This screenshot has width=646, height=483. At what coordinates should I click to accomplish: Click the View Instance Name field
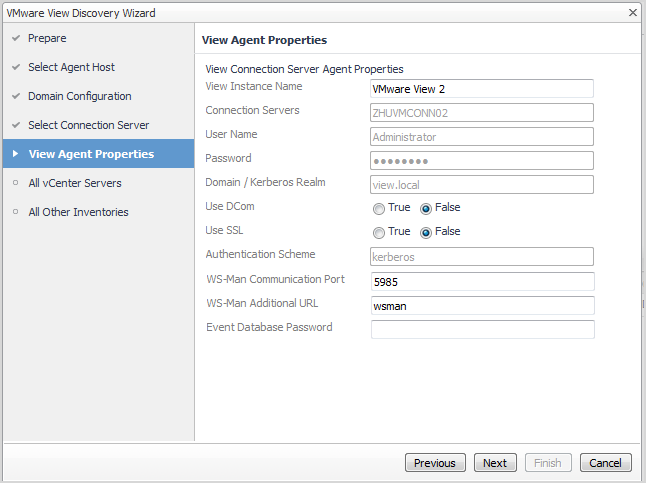(482, 88)
